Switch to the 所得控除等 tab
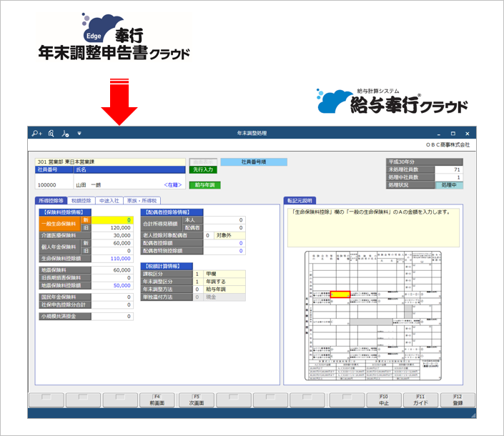504x436 pixels. (x=51, y=201)
